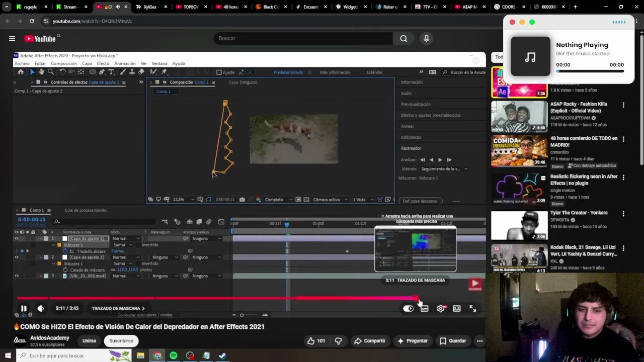Open Spotify from the Windows taskbar
Viewport: 644px width, 362px height.
pyautogui.click(x=173, y=355)
